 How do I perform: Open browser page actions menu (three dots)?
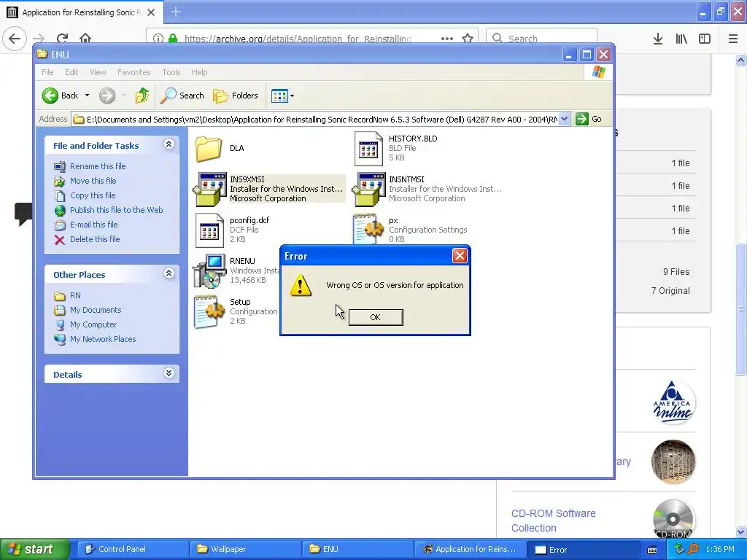(447, 39)
